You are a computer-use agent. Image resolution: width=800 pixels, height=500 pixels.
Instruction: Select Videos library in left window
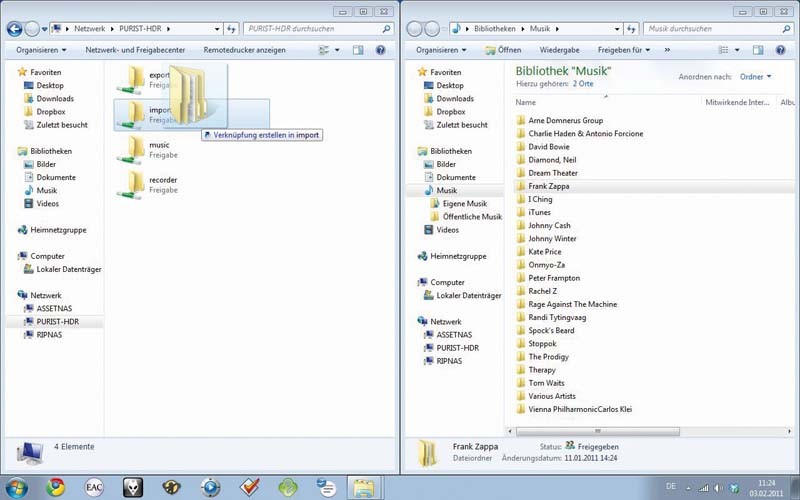pos(47,204)
